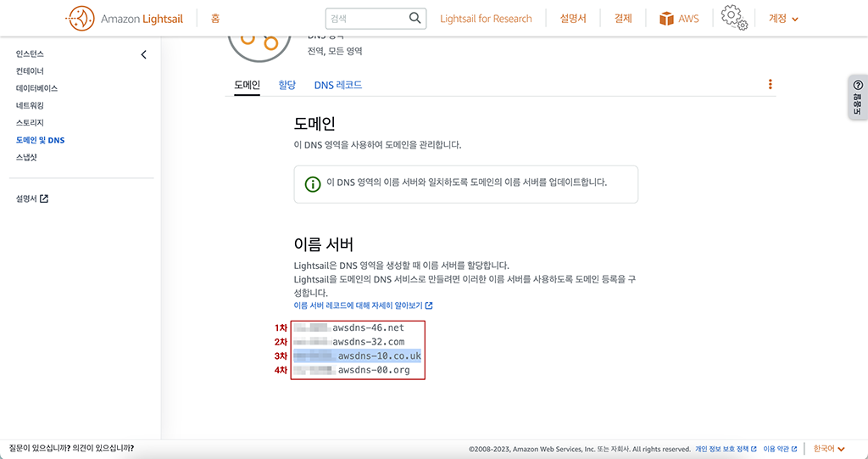This screenshot has height=459, width=868.
Task: Open 설명서 in the top navigation
Action: point(573,19)
